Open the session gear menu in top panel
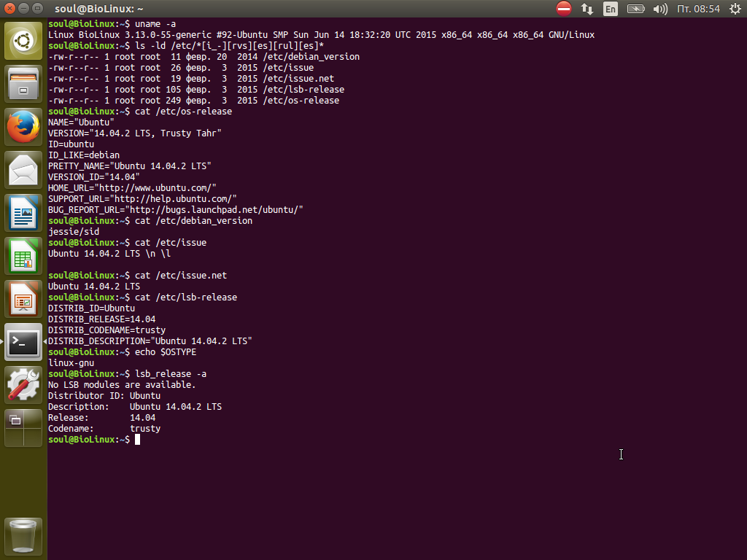747x560 pixels. click(735, 9)
